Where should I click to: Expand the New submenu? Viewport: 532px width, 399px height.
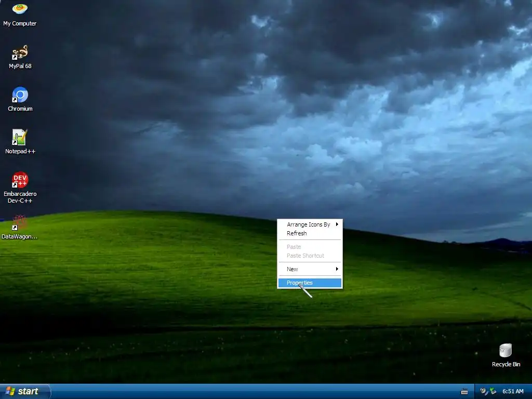(x=310, y=269)
